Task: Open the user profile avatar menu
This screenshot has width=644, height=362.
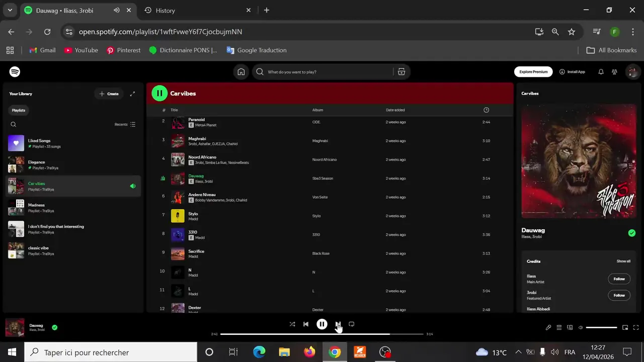Action: [x=632, y=72]
